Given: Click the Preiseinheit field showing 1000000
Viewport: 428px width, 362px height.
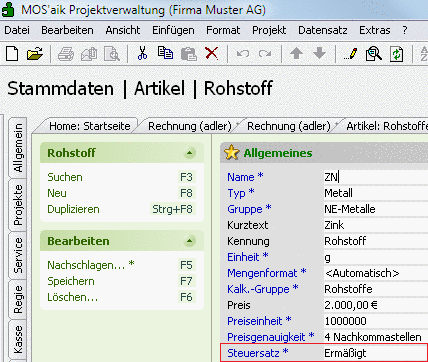Looking at the screenshot, I should (x=376, y=321).
